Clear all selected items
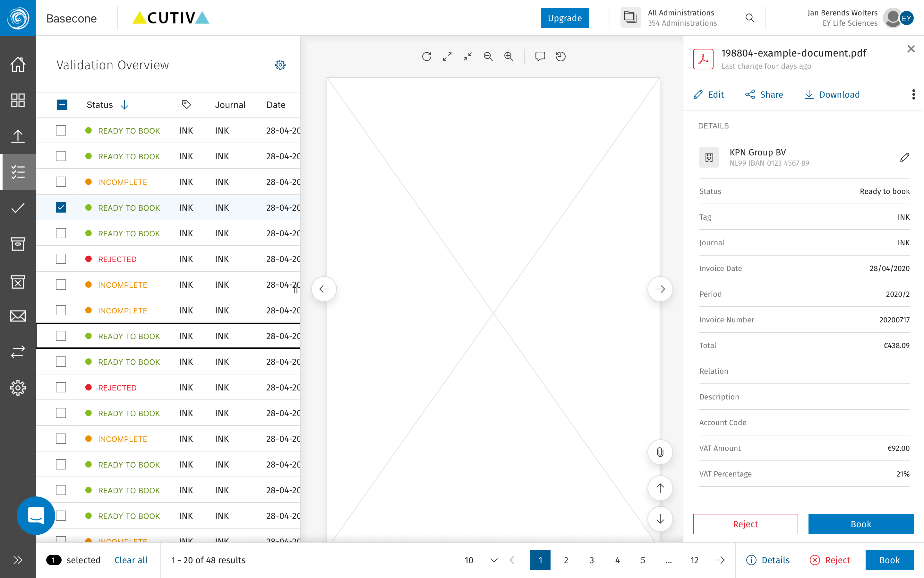 tap(131, 560)
